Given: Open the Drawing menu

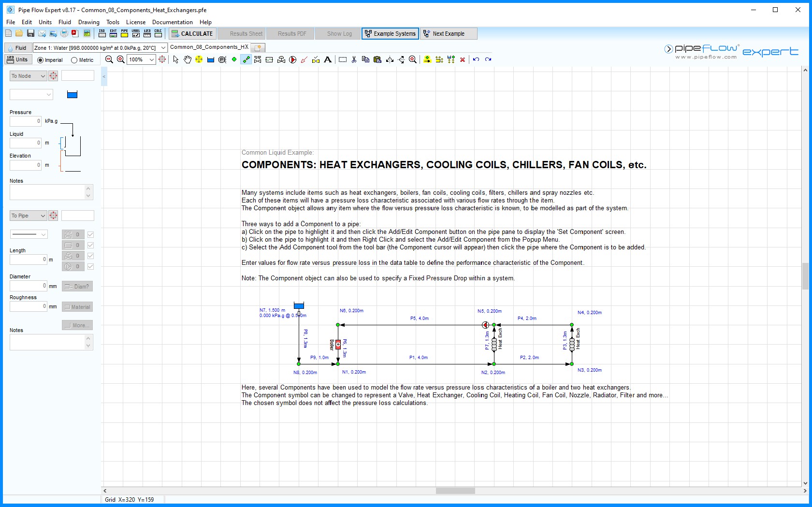Looking at the screenshot, I should pyautogui.click(x=89, y=22).
